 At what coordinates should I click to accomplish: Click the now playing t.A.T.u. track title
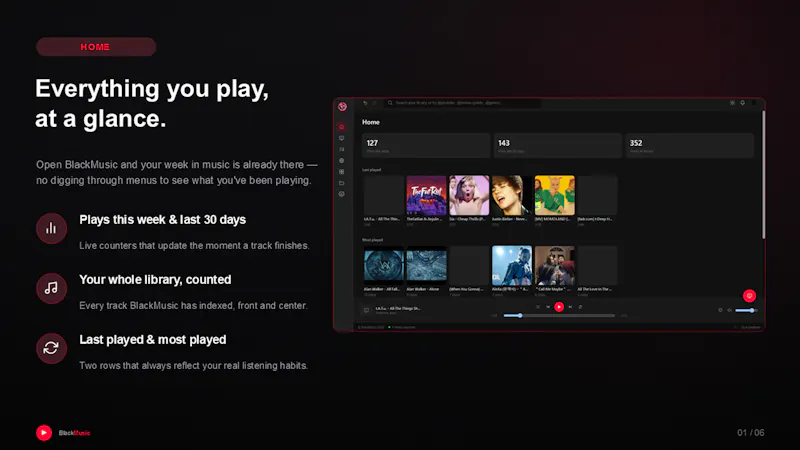coord(398,308)
